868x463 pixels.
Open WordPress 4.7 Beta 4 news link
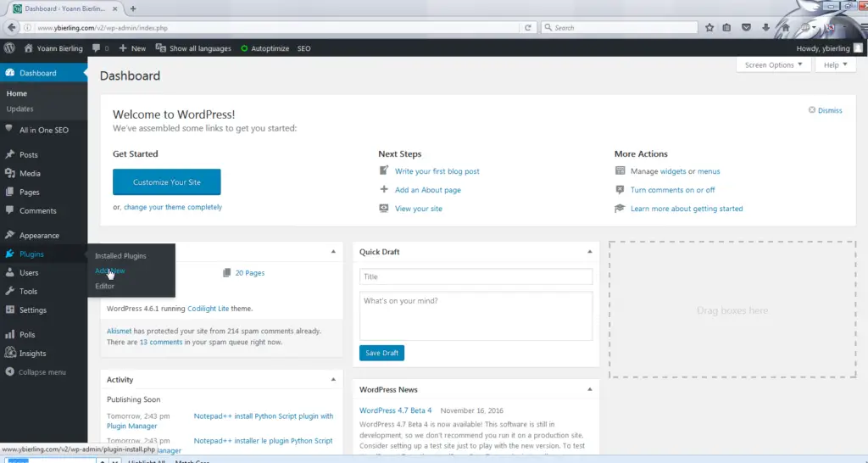[395, 410]
